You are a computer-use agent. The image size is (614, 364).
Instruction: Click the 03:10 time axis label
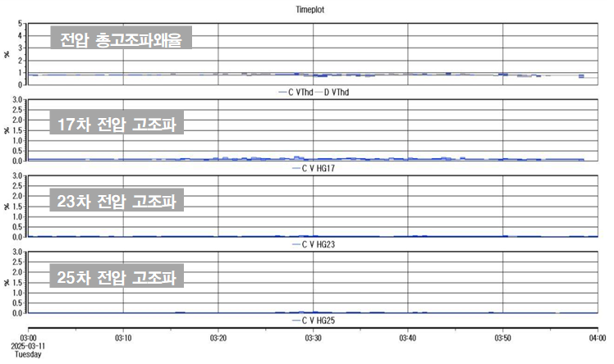click(x=122, y=337)
